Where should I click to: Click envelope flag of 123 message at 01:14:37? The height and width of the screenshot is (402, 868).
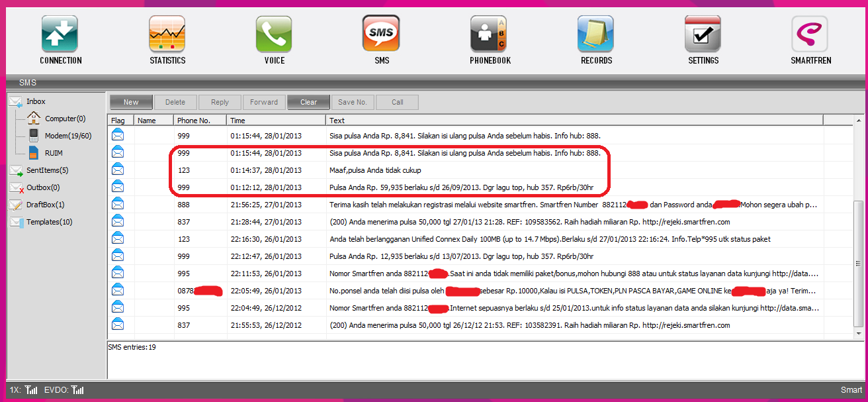click(x=118, y=170)
